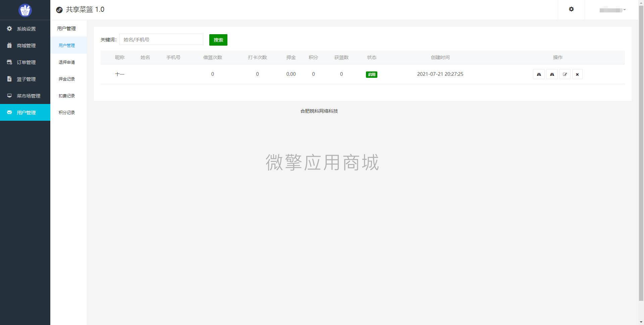Click the 订单管理 card icon in the sidebar
This screenshot has width=644, height=325.
tap(9, 62)
